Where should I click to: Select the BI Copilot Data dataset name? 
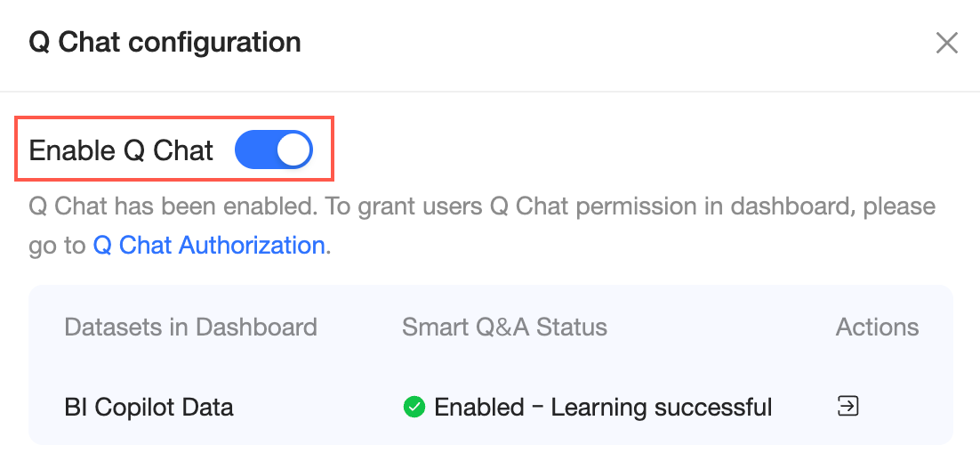click(x=149, y=408)
